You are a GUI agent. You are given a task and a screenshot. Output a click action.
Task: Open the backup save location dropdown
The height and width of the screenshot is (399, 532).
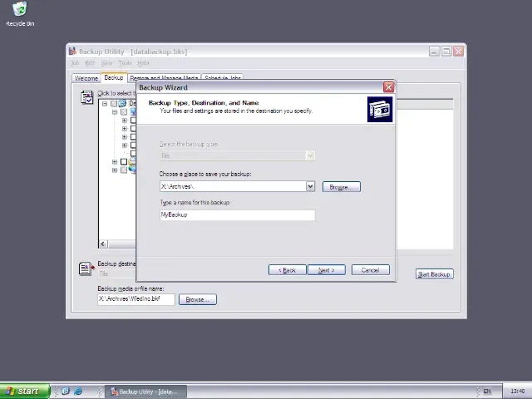point(310,186)
